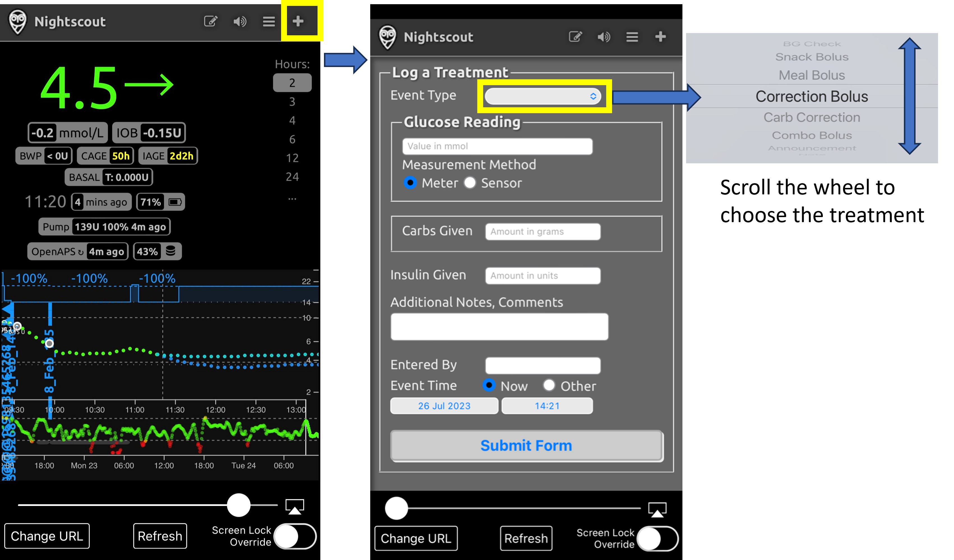Open the 26 Jul 2023 date picker
954x560 pixels.
(444, 406)
